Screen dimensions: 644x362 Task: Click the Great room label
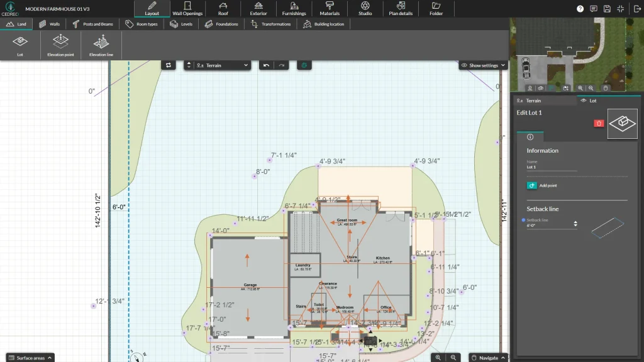pos(347,220)
